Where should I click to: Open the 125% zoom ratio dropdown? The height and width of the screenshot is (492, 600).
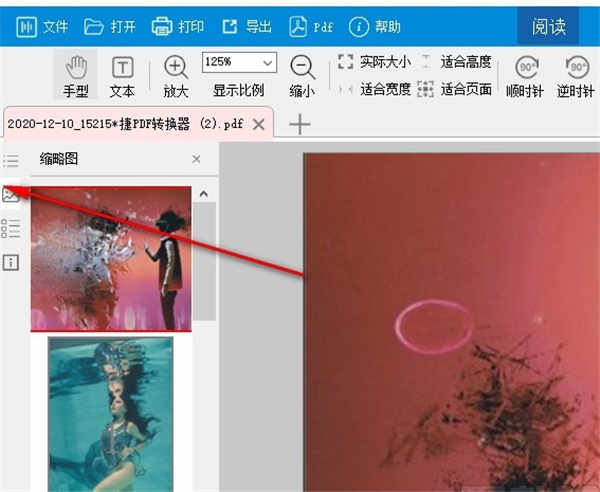click(239, 62)
